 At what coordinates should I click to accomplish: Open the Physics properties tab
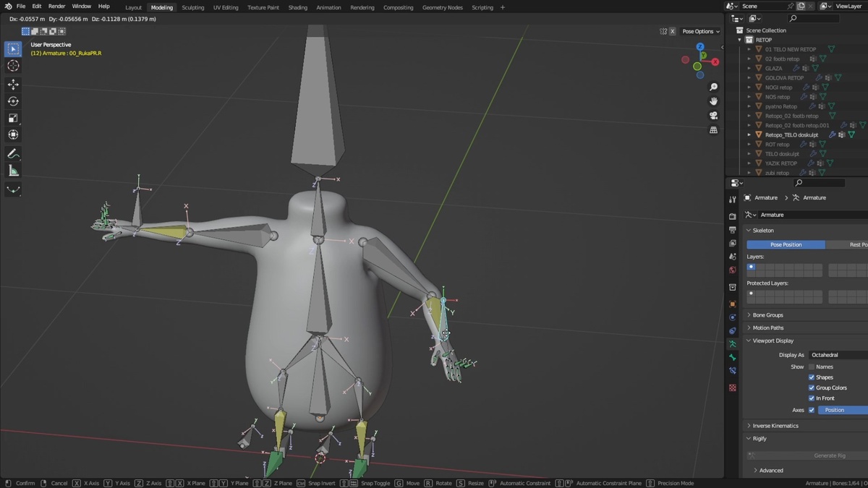pos(733,317)
